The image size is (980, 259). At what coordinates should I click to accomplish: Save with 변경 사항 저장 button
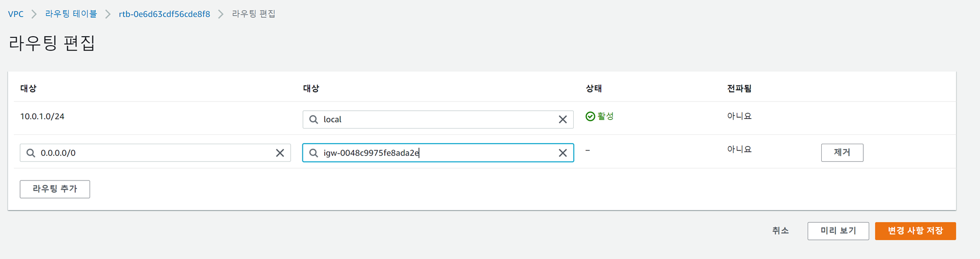pyautogui.click(x=915, y=231)
